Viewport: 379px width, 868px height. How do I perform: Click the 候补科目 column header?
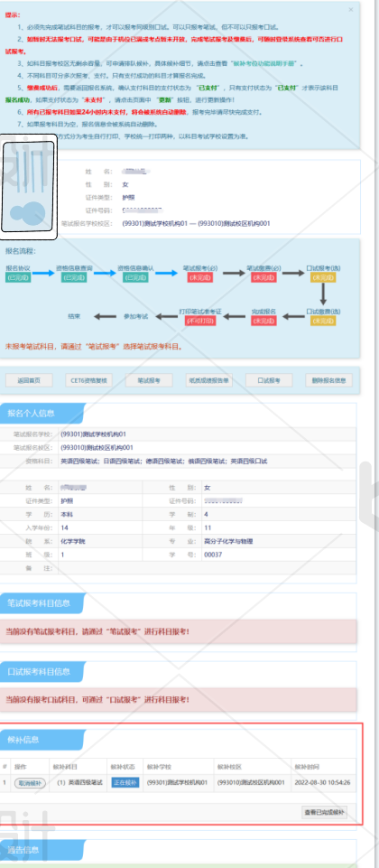(64, 767)
